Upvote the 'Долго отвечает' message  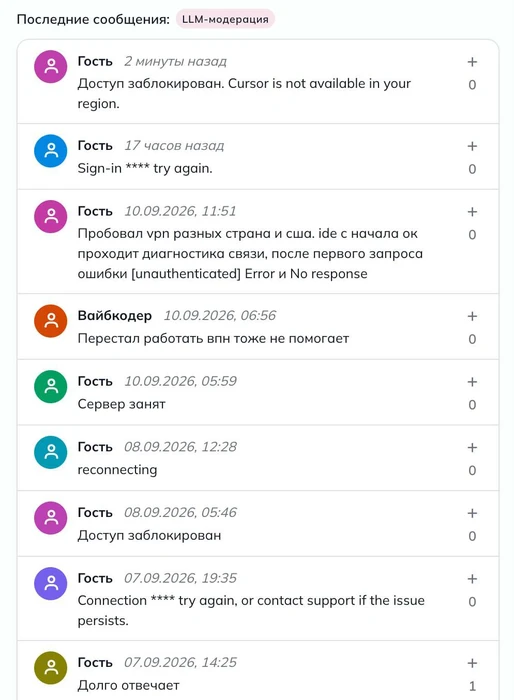(x=472, y=663)
